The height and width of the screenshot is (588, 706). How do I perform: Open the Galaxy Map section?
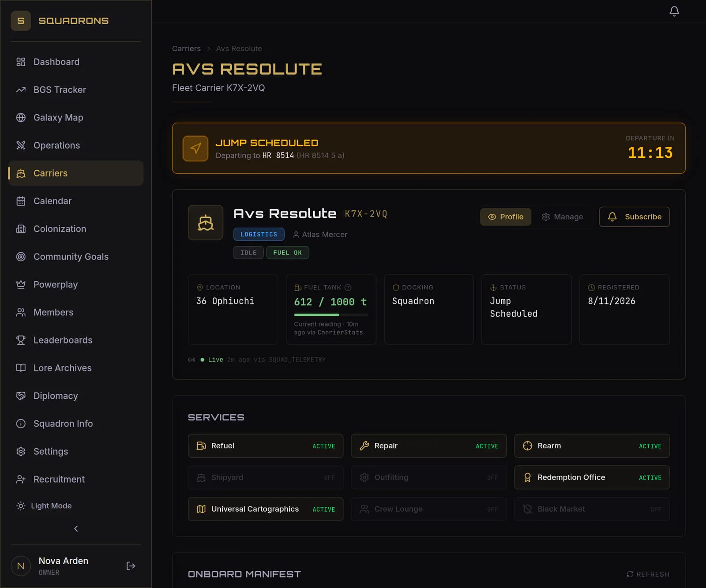coord(76,117)
